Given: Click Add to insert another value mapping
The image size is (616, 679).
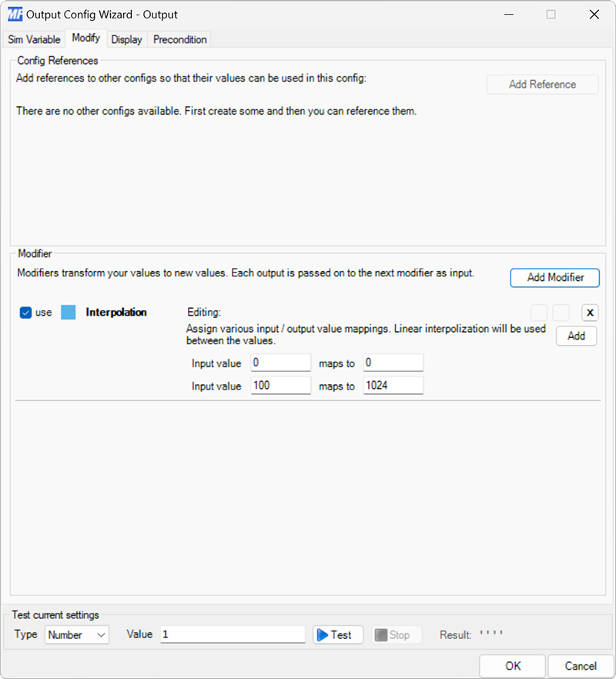Looking at the screenshot, I should (576, 336).
